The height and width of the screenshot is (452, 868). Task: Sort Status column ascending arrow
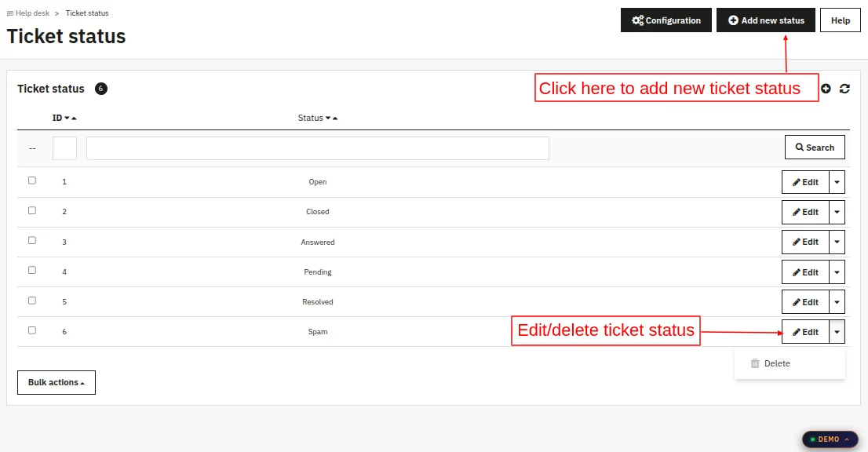335,118
